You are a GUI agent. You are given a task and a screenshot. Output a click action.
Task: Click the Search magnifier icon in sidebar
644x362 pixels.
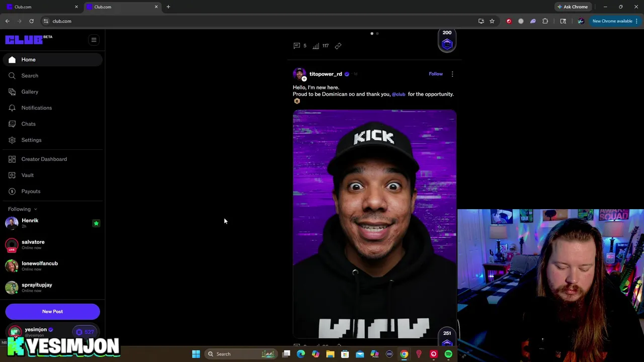12,75
